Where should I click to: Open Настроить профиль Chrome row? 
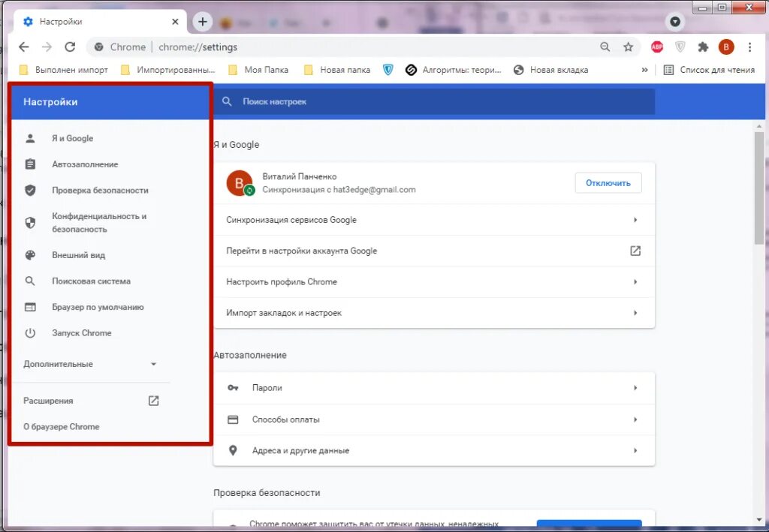434,281
